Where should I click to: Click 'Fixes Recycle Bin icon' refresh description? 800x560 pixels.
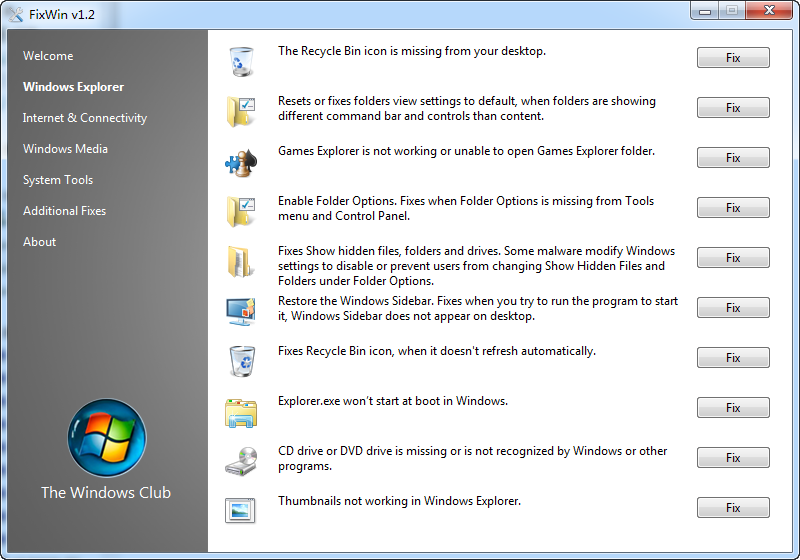tap(437, 351)
